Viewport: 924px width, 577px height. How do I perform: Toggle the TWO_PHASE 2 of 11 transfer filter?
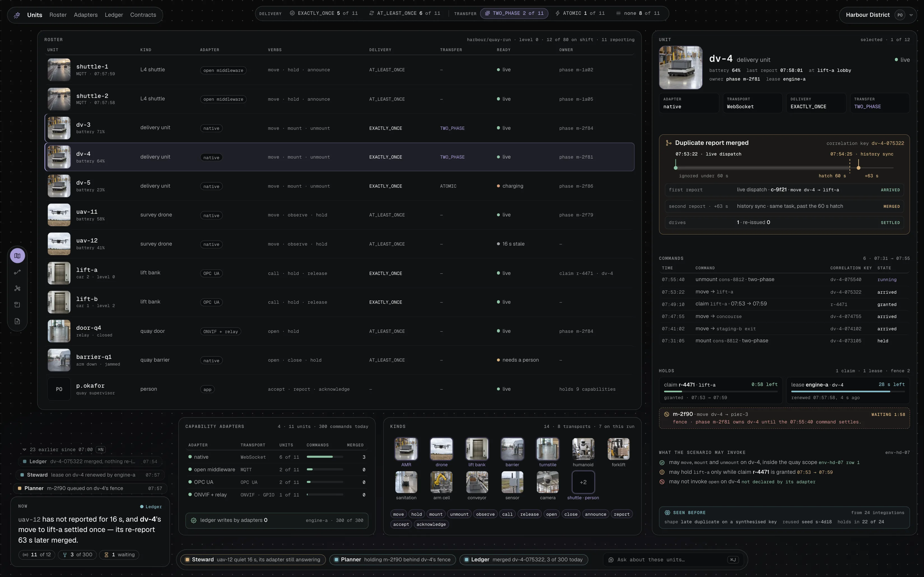tap(514, 13)
